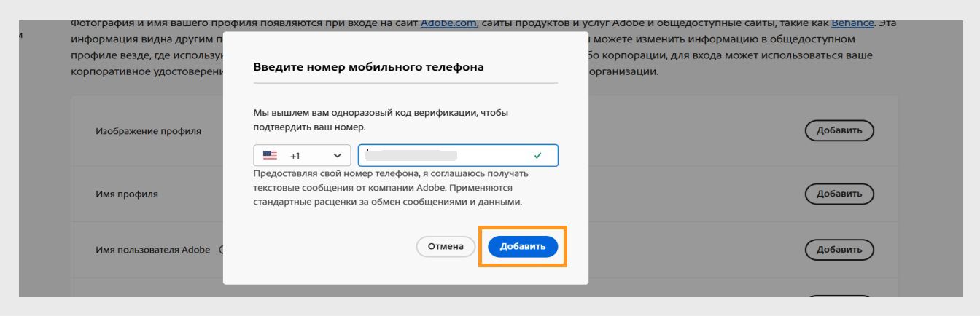Click the Введите номер мобильного телефона heading
980x316 pixels.
(368, 67)
